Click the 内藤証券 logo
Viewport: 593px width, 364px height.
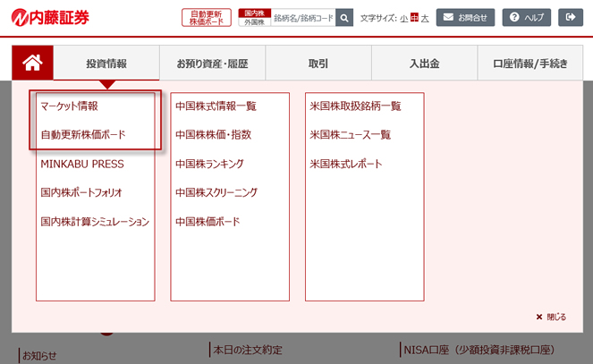pos(51,18)
